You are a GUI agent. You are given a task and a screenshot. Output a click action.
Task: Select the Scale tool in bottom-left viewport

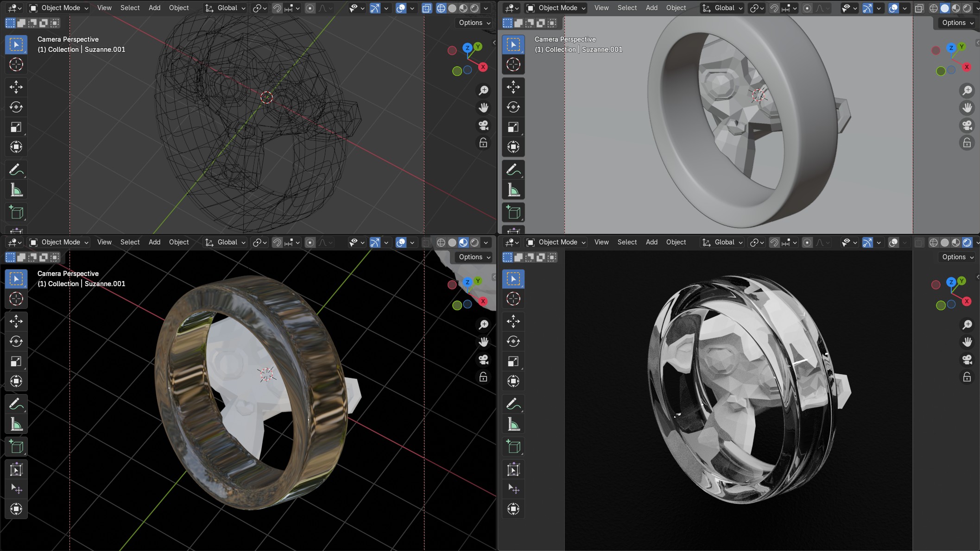pos(16,361)
